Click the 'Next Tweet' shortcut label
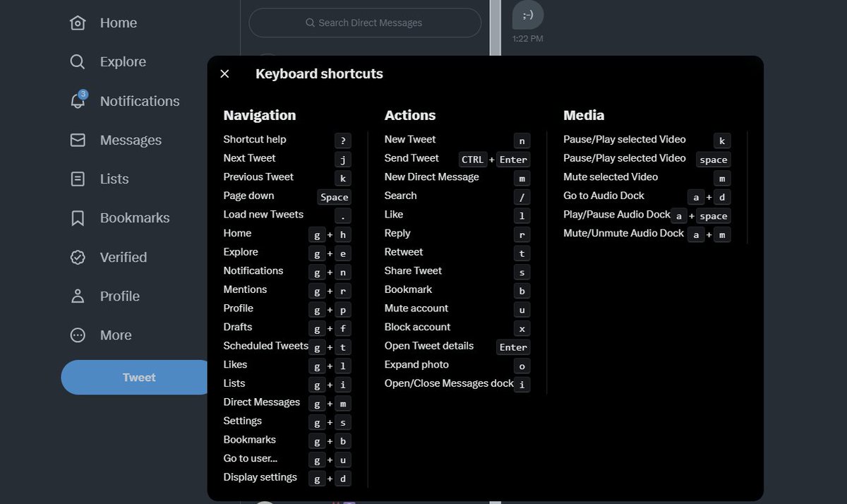Screen dimensions: 847x504 tap(250, 158)
